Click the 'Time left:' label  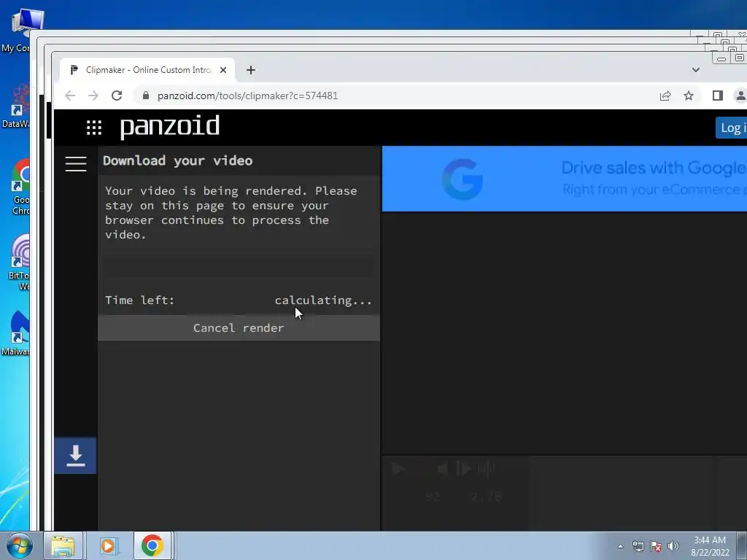[x=140, y=300]
